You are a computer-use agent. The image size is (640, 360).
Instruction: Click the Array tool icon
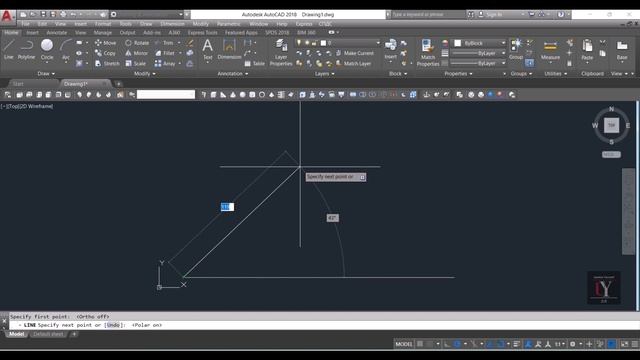click(x=158, y=64)
